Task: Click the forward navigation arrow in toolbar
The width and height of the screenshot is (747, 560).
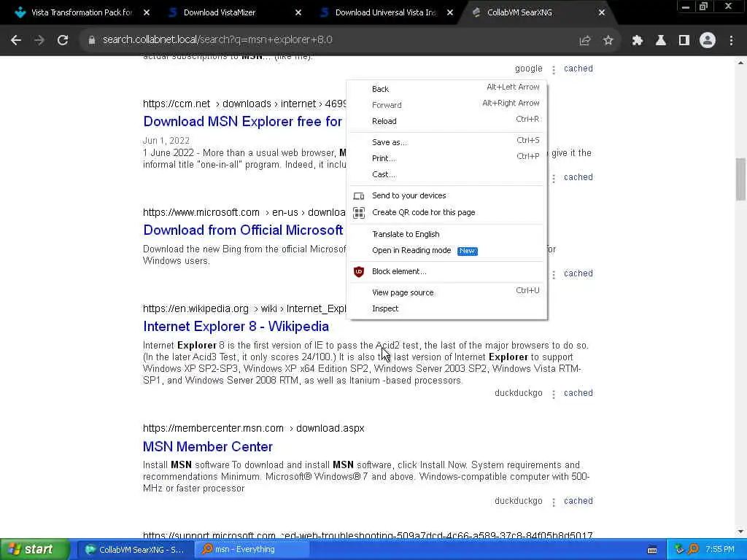Action: click(x=39, y=40)
